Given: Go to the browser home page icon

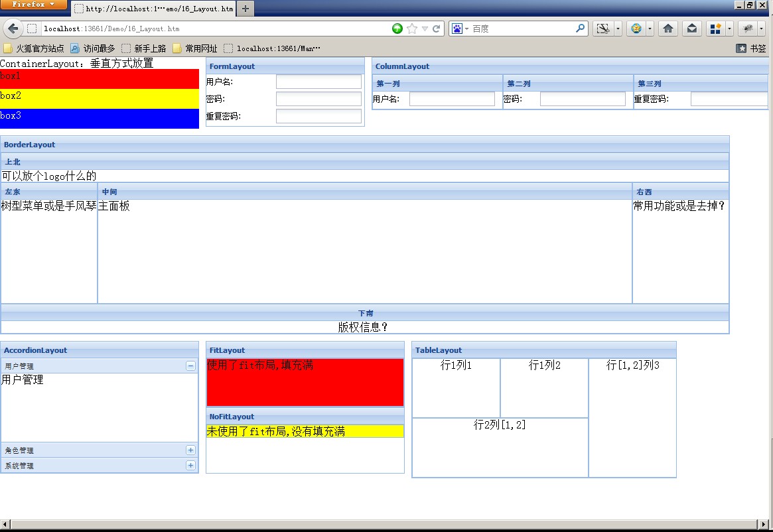Looking at the screenshot, I should (x=668, y=29).
